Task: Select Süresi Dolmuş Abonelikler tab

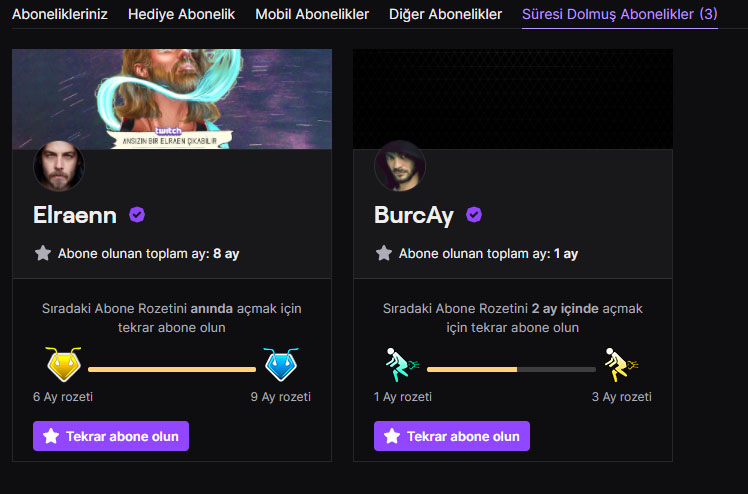Action: [x=620, y=14]
